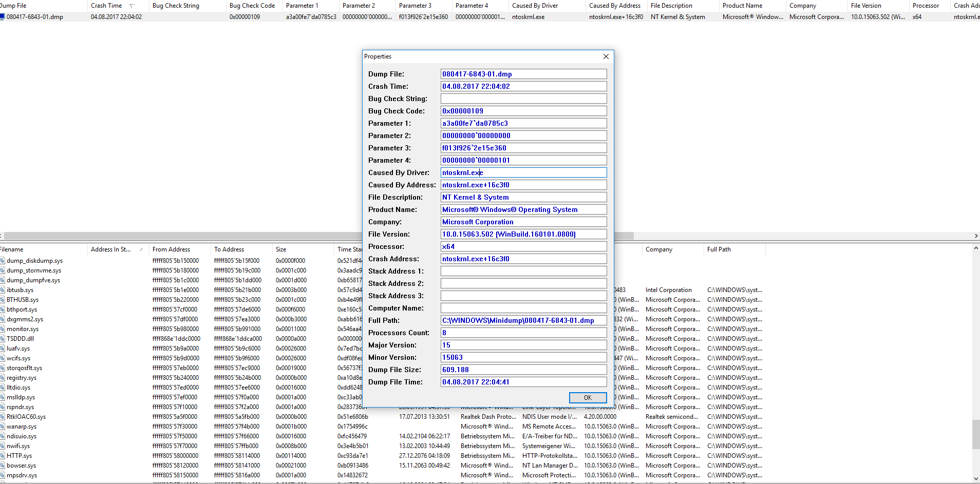Screen dimensions: 980x484
Task: Click the Processor column header
Action: click(929, 6)
